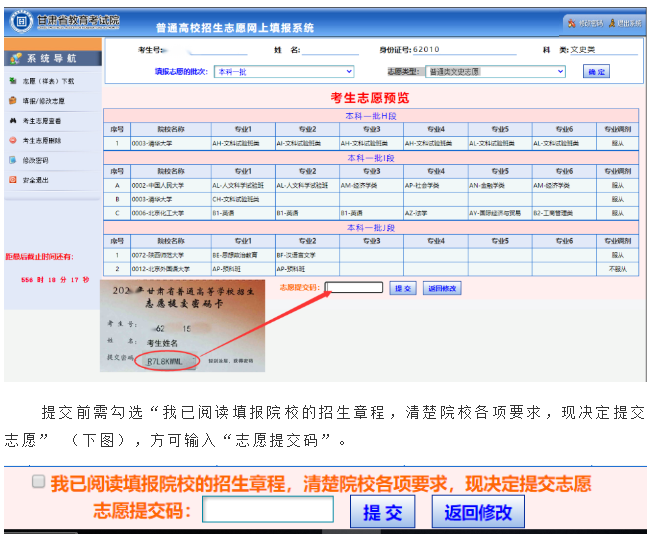Select 填报/修改志愿 in the navigation menu
The image size is (650, 537).
44,101
